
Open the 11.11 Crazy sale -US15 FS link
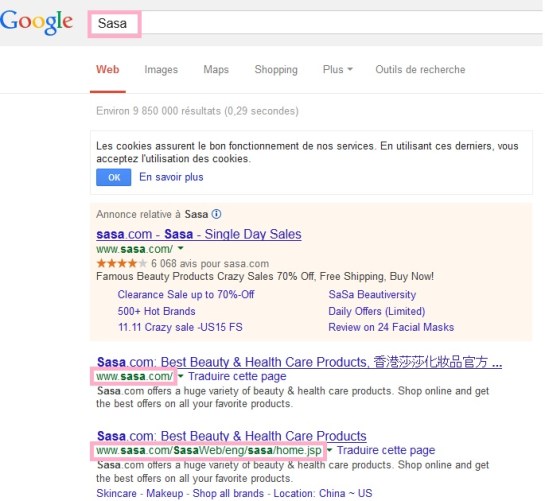180,327
